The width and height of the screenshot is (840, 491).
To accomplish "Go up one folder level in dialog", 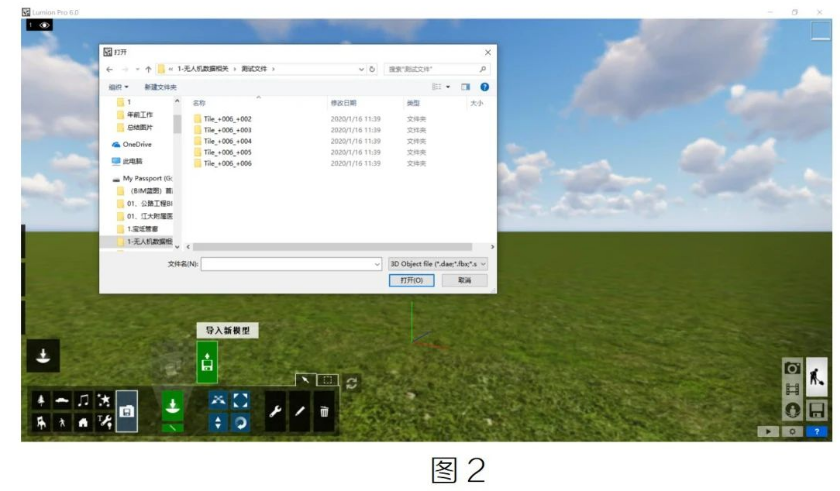I will point(148,69).
